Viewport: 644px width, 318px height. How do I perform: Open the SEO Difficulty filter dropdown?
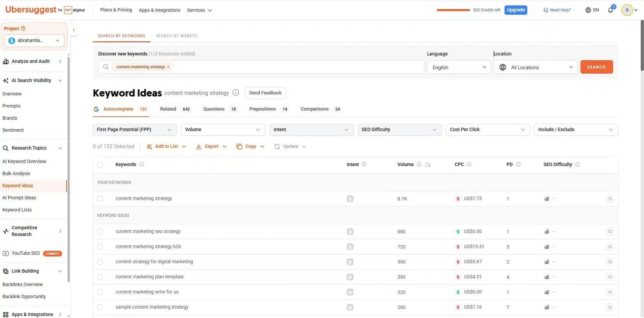tap(400, 130)
